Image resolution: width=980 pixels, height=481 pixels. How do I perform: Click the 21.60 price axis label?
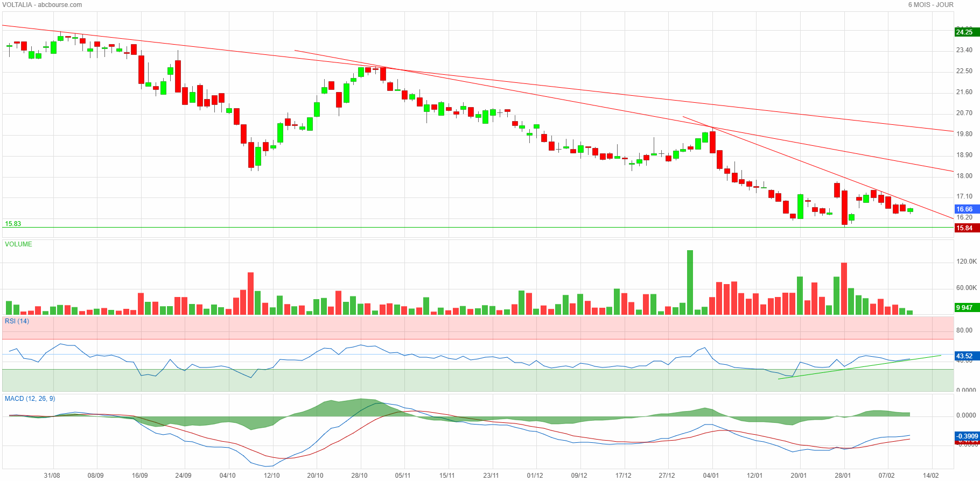[964, 92]
